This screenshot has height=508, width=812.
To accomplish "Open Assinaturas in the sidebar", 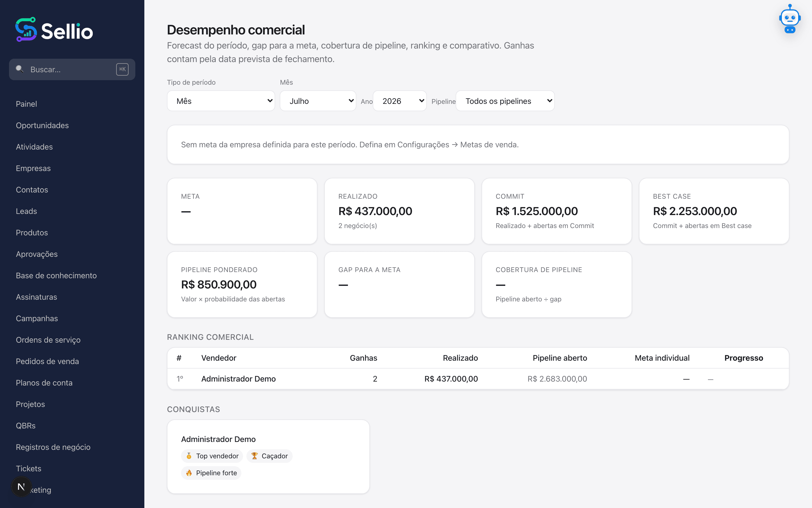I will click(x=36, y=297).
